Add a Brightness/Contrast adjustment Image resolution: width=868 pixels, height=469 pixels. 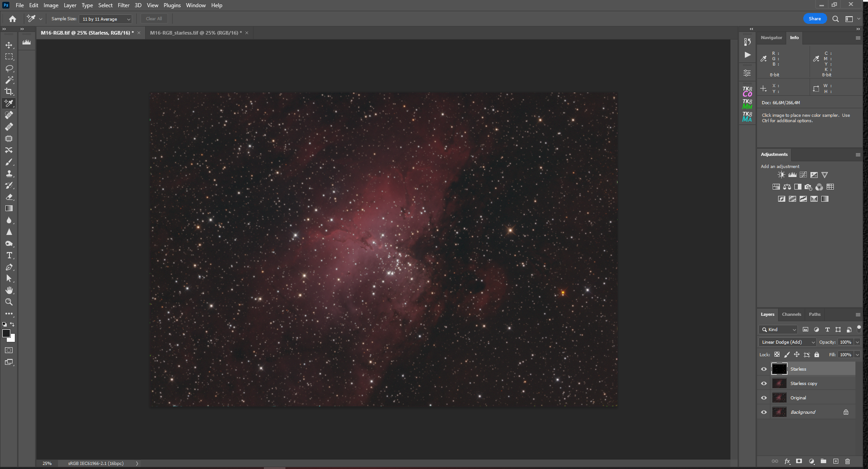click(x=781, y=175)
